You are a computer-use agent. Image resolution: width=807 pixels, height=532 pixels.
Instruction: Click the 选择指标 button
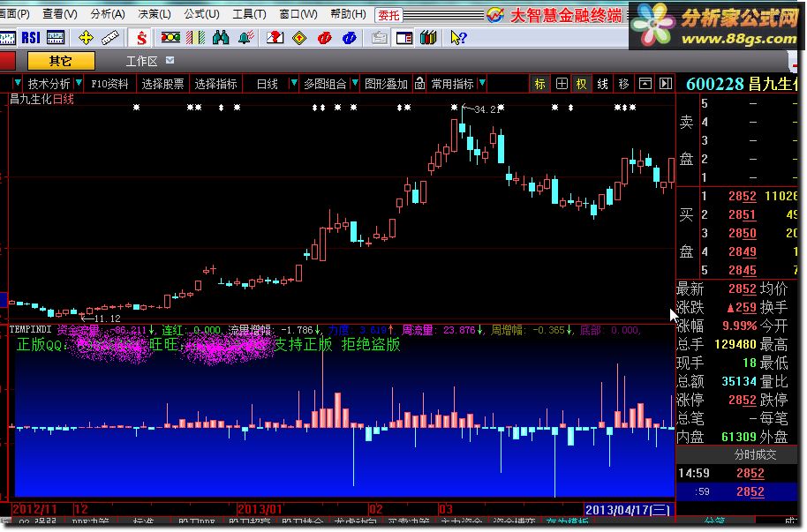pyautogui.click(x=215, y=83)
